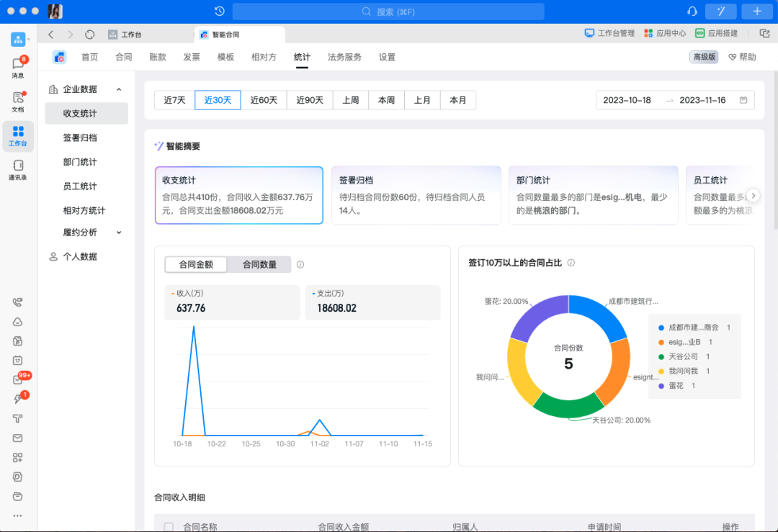Click the history clock icon in title bar
The width and height of the screenshot is (778, 532).
click(220, 12)
